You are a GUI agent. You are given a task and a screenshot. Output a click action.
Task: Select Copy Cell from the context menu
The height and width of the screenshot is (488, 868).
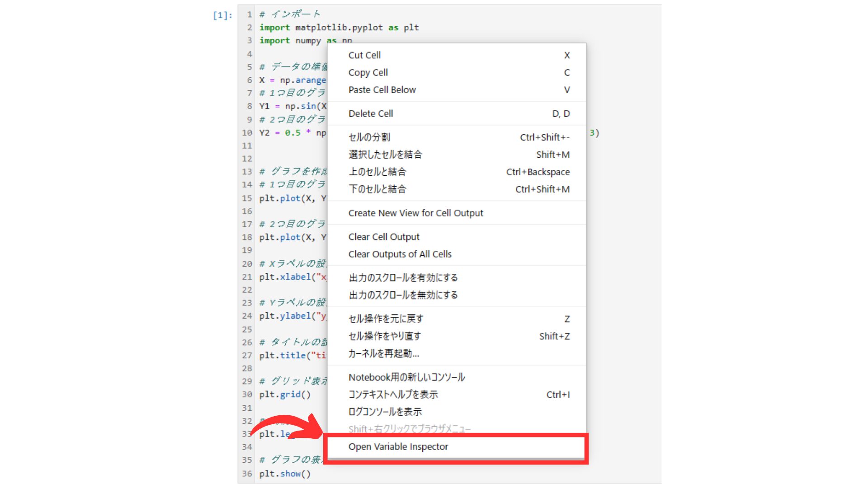(x=368, y=72)
